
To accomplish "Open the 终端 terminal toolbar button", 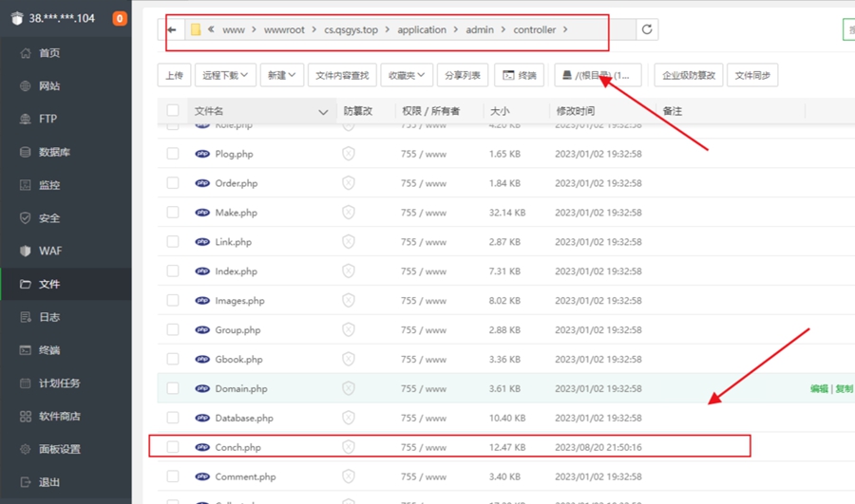I will click(x=520, y=76).
